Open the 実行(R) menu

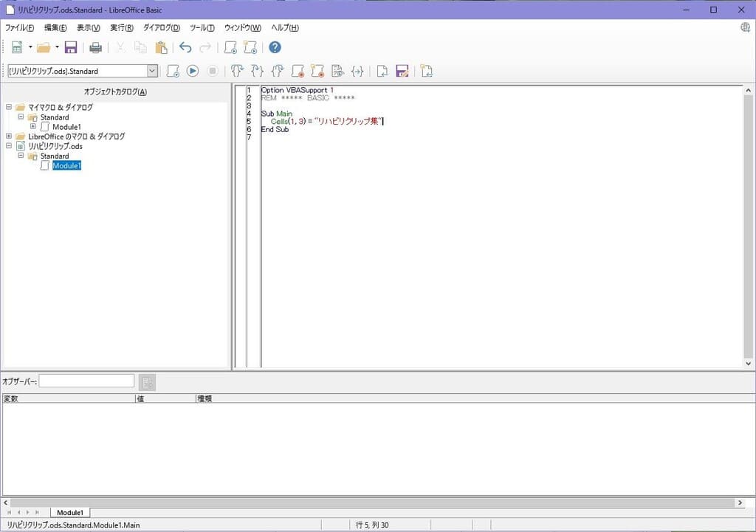click(122, 28)
